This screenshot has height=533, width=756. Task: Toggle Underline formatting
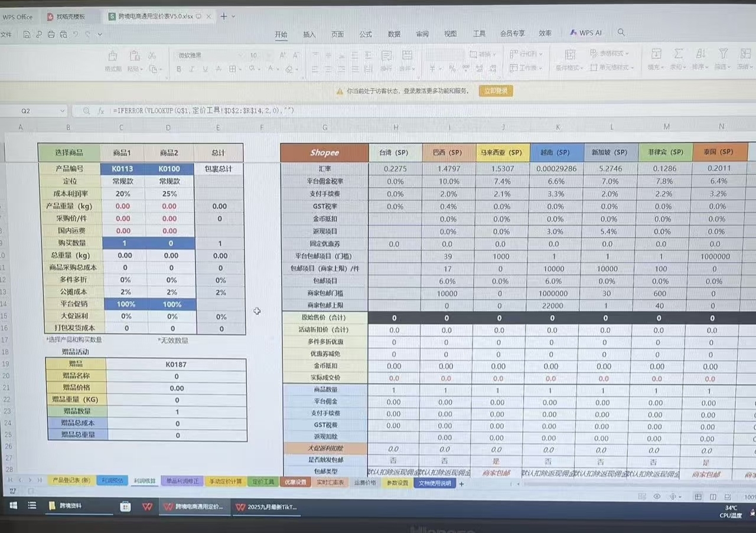tap(205, 69)
